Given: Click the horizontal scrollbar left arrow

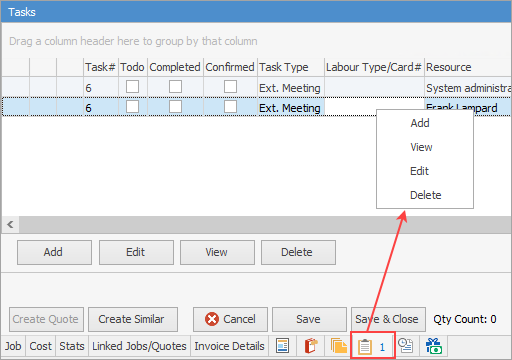Looking at the screenshot, I should coord(10,224).
